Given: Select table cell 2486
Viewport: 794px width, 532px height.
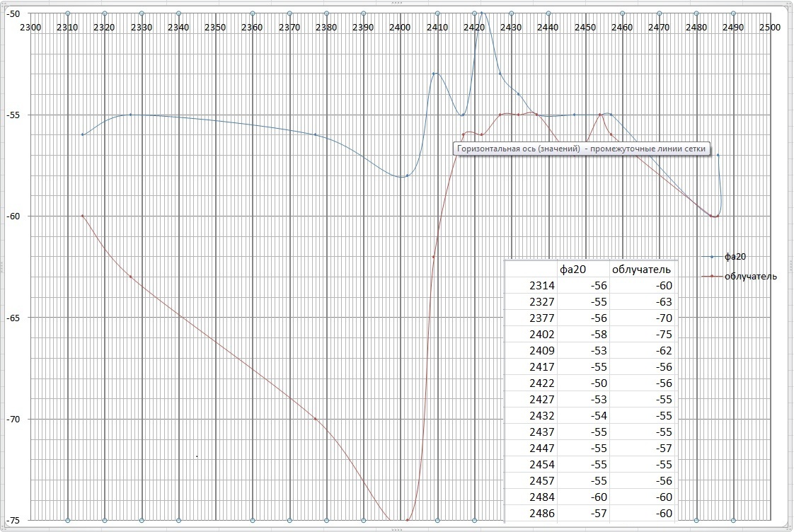Looking at the screenshot, I should [x=542, y=513].
